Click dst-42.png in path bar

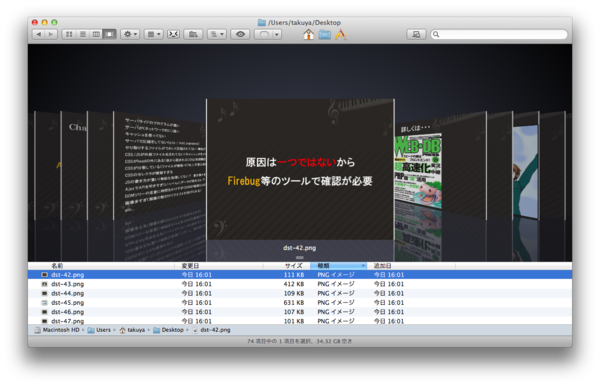coord(211,330)
